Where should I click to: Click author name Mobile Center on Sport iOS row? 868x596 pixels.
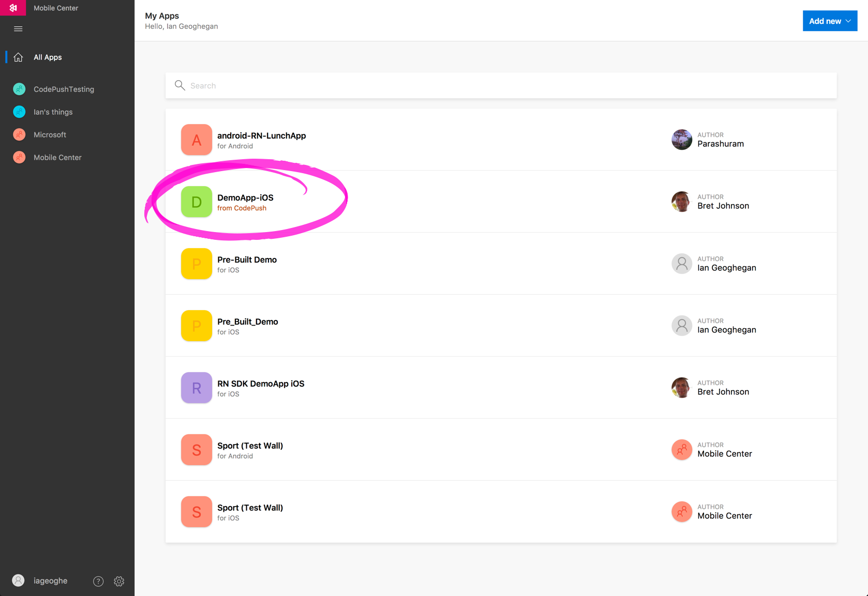tap(725, 516)
